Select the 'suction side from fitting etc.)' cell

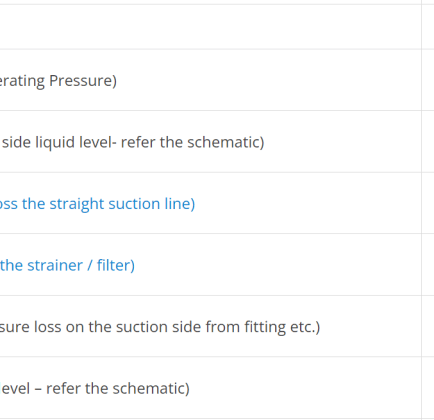(211, 326)
